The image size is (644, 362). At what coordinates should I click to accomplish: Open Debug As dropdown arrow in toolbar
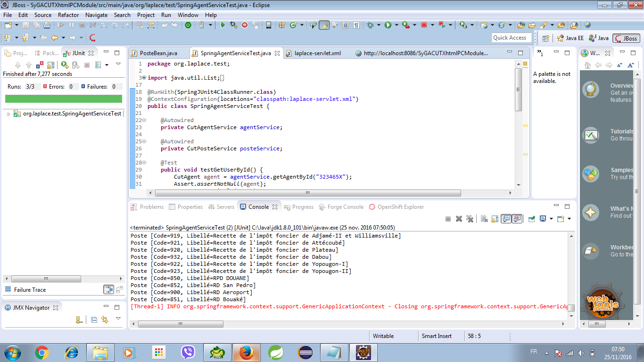pos(379,25)
